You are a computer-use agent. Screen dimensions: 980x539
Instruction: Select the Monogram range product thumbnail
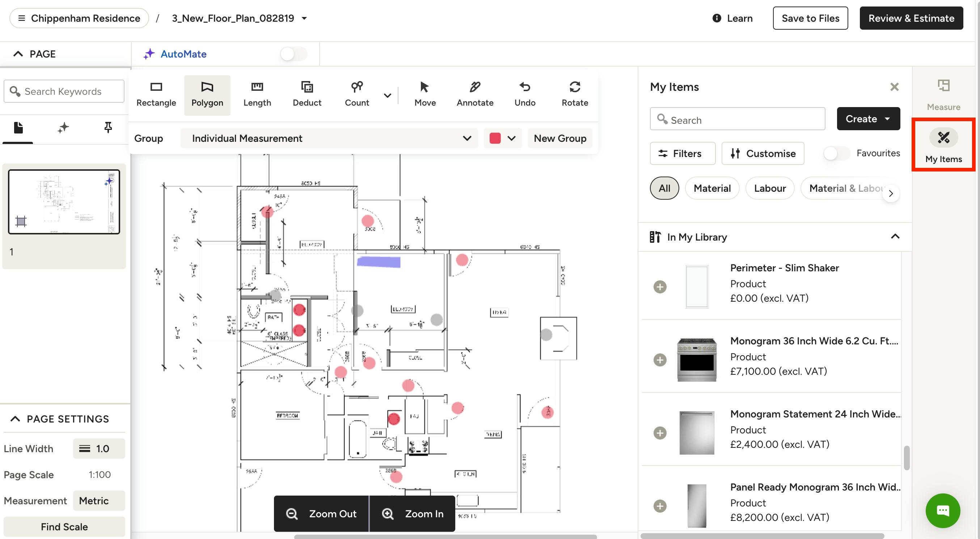[x=697, y=360]
